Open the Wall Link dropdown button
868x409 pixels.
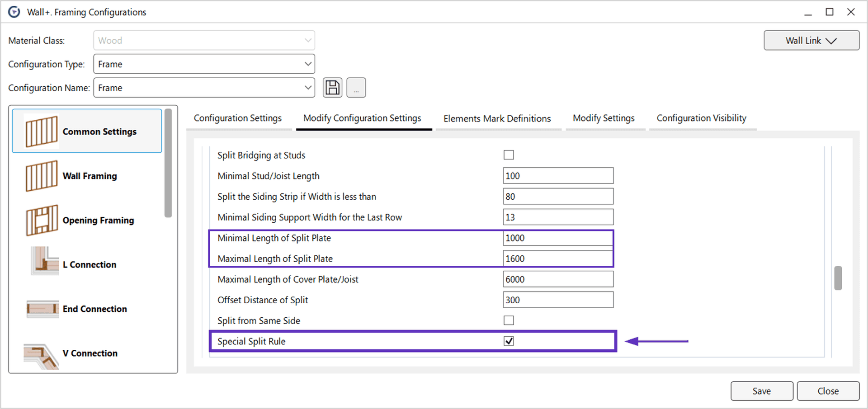point(811,40)
